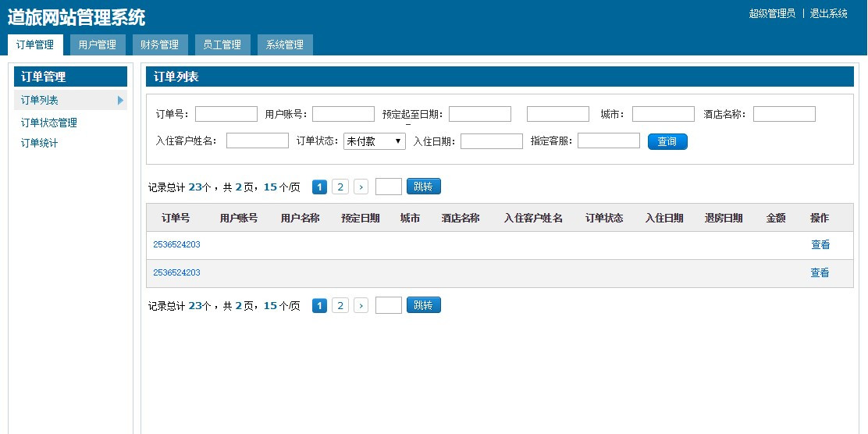Open the 系统管理 tab
The image size is (868, 434).
pos(285,45)
